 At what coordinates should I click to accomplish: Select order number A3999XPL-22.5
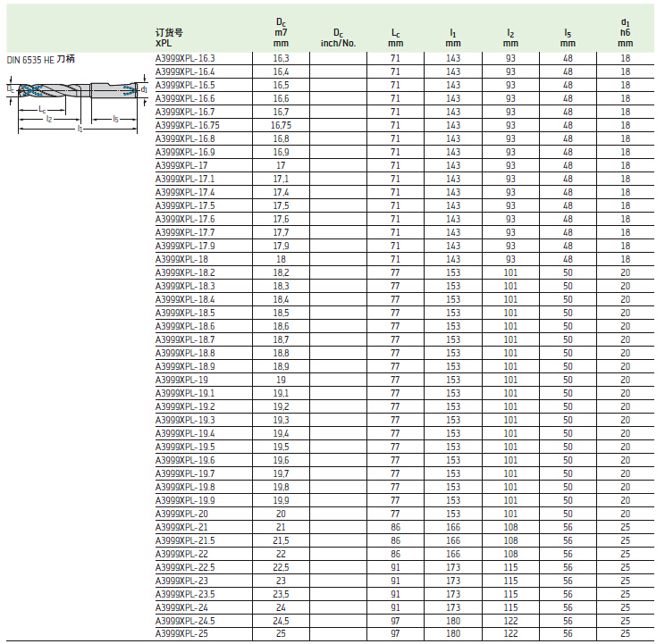pos(185,567)
